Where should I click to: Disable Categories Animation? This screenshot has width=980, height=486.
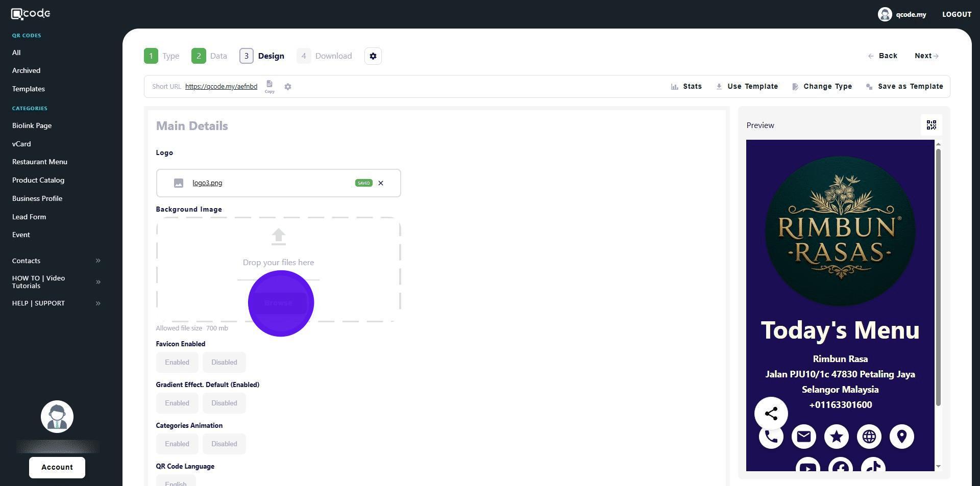click(224, 444)
